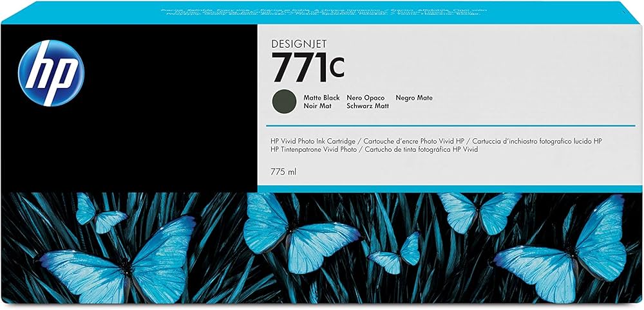Click the "Noir Mat" label
This screenshot has width=644, height=310.
click(317, 105)
